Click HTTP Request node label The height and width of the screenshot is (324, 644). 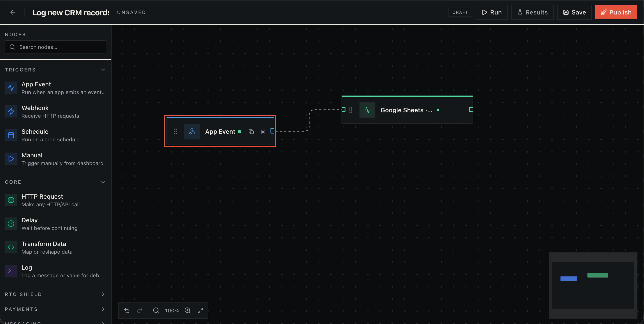point(42,197)
